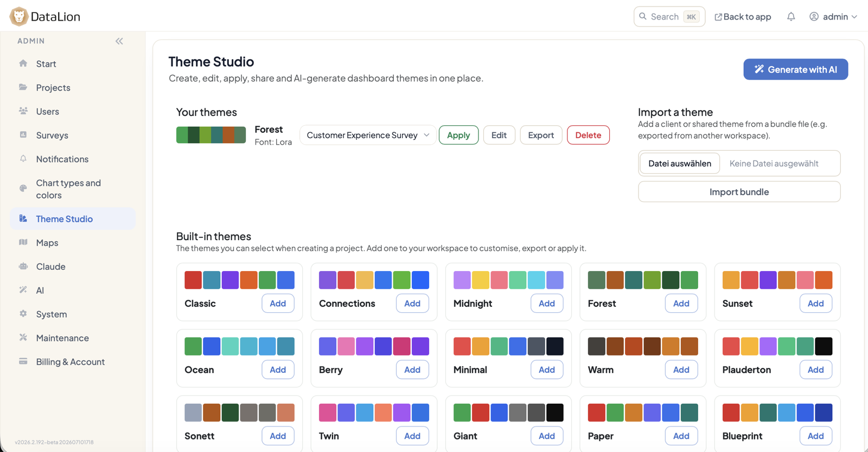The width and height of the screenshot is (868, 452).
Task: Click the black swatch in Plauderton theme
Action: [824, 346]
